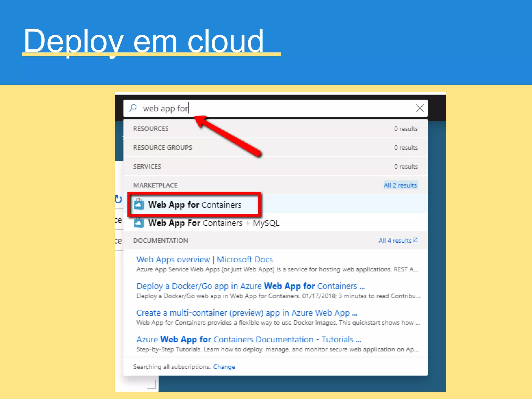Open All 2 results in Marketplace

point(400,185)
